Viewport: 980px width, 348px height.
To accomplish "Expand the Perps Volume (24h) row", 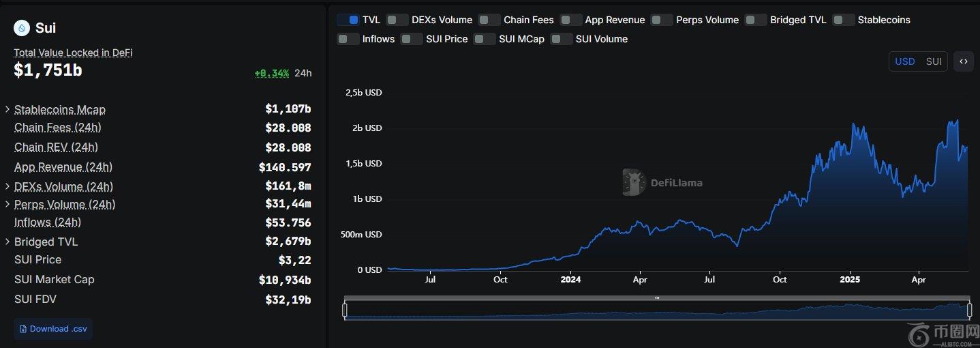I will tap(7, 204).
